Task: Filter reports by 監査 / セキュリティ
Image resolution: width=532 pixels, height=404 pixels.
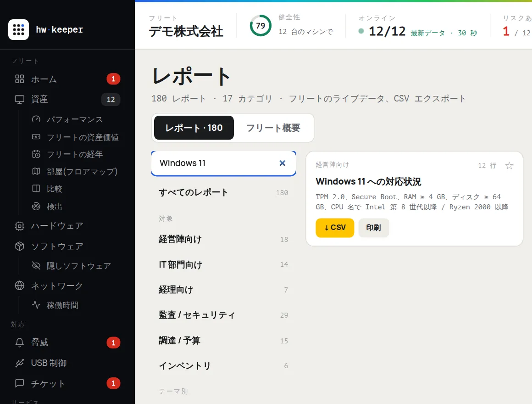Action: pyautogui.click(x=224, y=315)
